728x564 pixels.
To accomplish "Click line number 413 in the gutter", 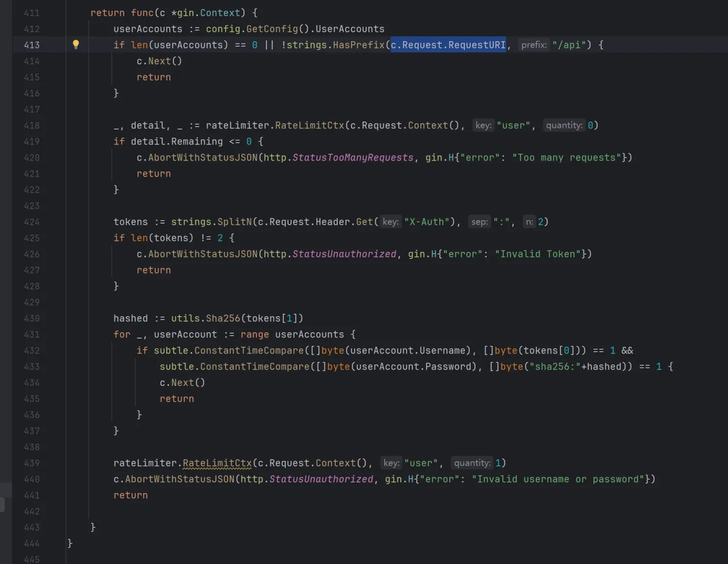I will (x=32, y=45).
